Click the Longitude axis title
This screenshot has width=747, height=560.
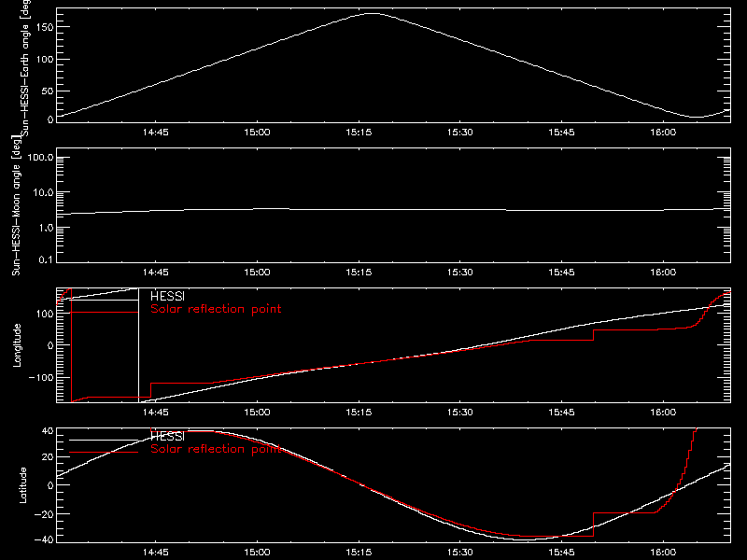(x=17, y=345)
